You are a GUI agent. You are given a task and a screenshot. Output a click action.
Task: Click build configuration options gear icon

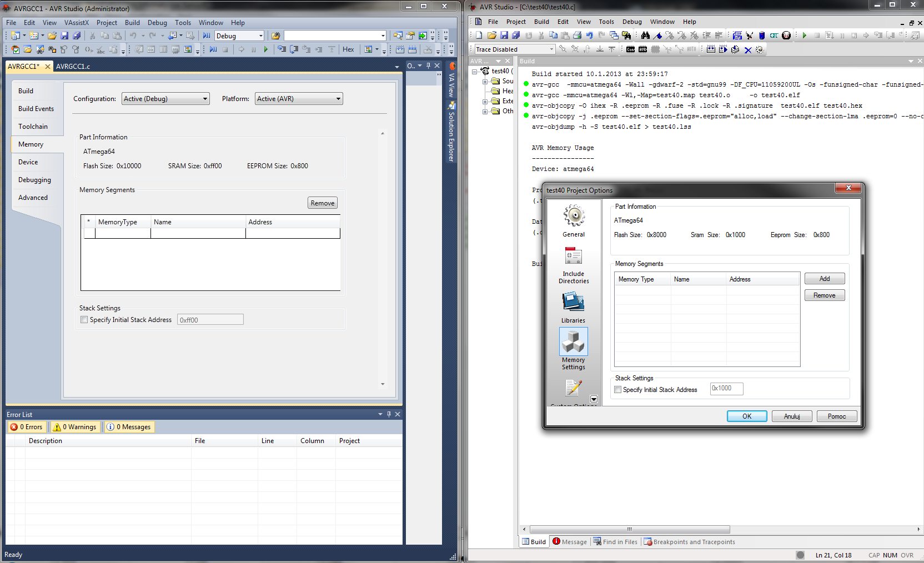click(760, 50)
